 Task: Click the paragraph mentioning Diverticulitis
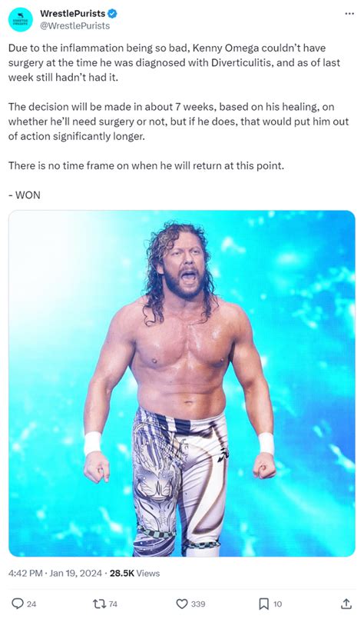click(174, 63)
